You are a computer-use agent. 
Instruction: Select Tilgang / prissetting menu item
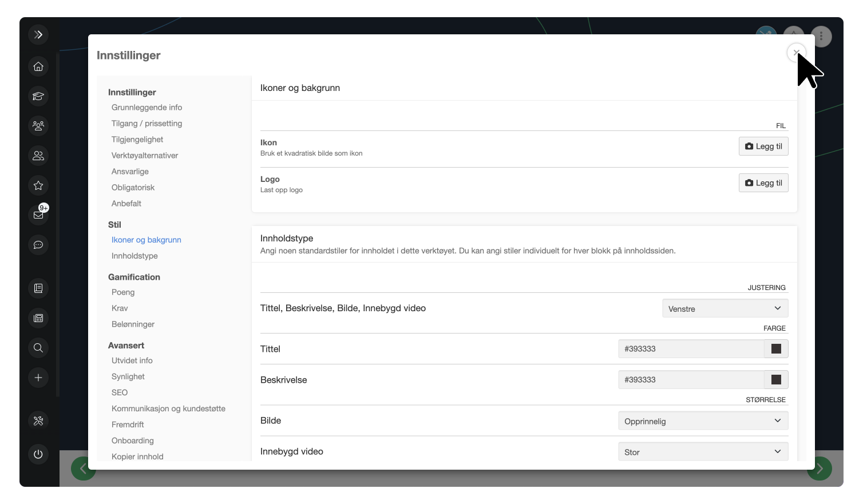(x=147, y=124)
